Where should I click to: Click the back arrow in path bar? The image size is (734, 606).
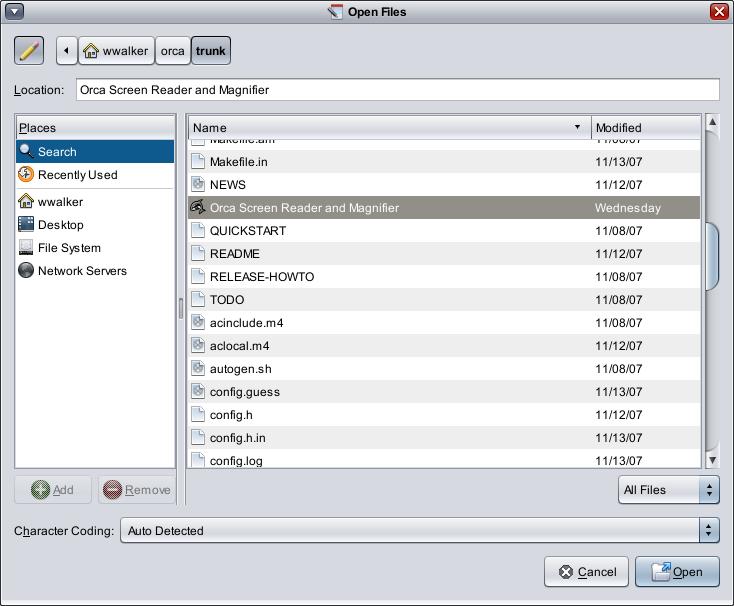[66, 50]
